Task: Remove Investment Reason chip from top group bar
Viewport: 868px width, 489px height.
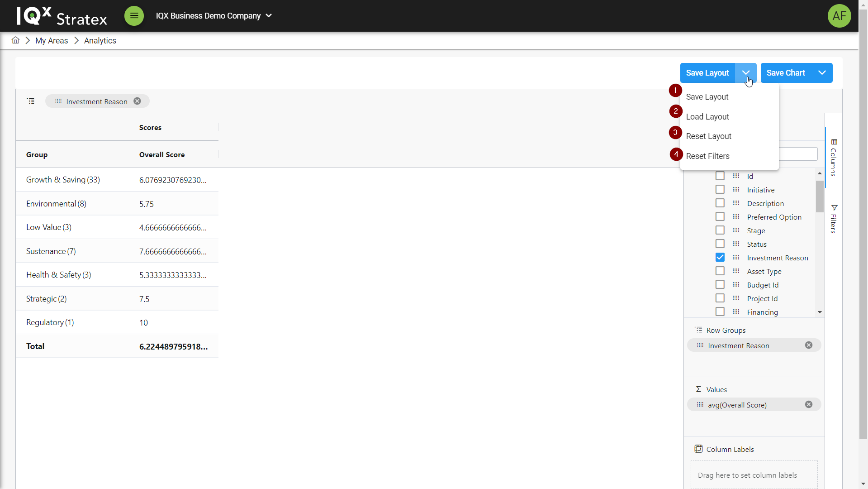Action: click(x=137, y=101)
